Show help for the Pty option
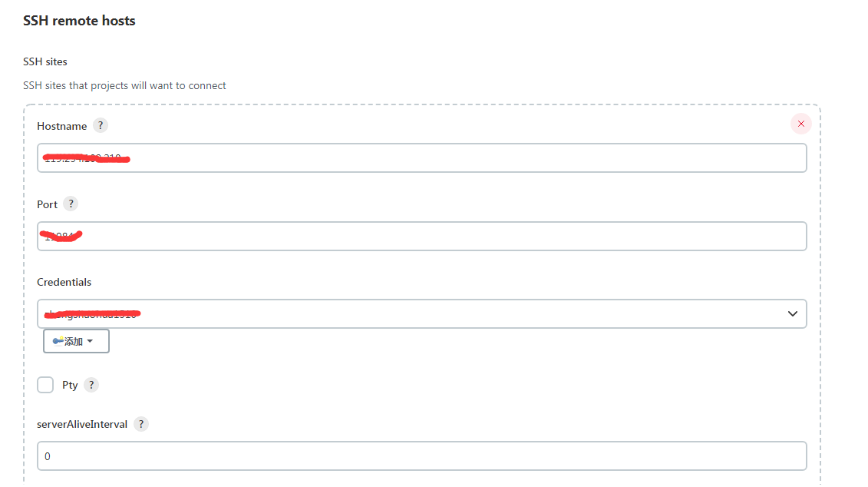Screen dimensions: 868x487 (91, 385)
